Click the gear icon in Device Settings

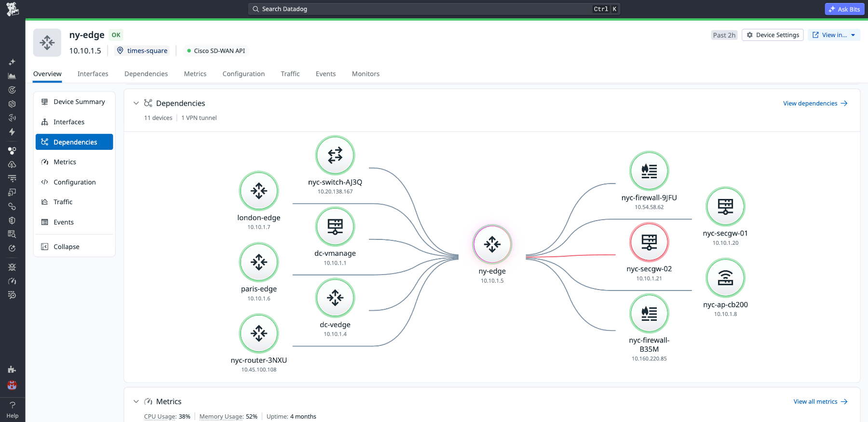750,35
